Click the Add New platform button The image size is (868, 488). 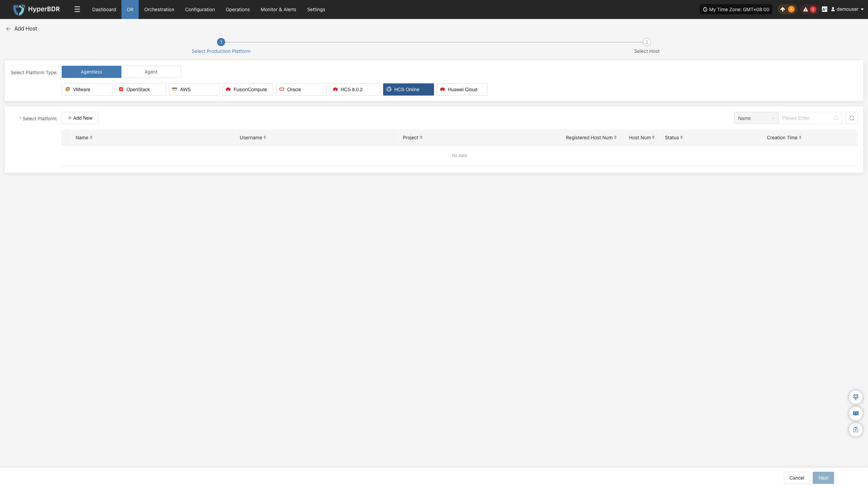click(x=80, y=118)
